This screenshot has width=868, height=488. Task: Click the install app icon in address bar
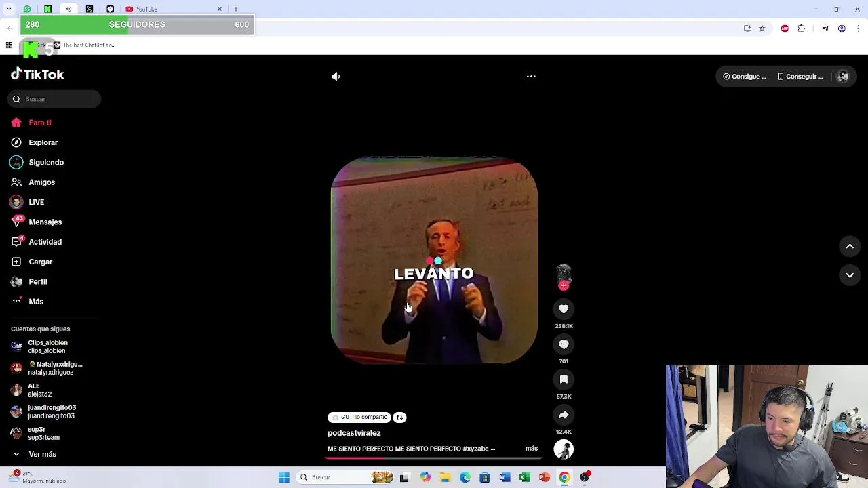(x=747, y=28)
